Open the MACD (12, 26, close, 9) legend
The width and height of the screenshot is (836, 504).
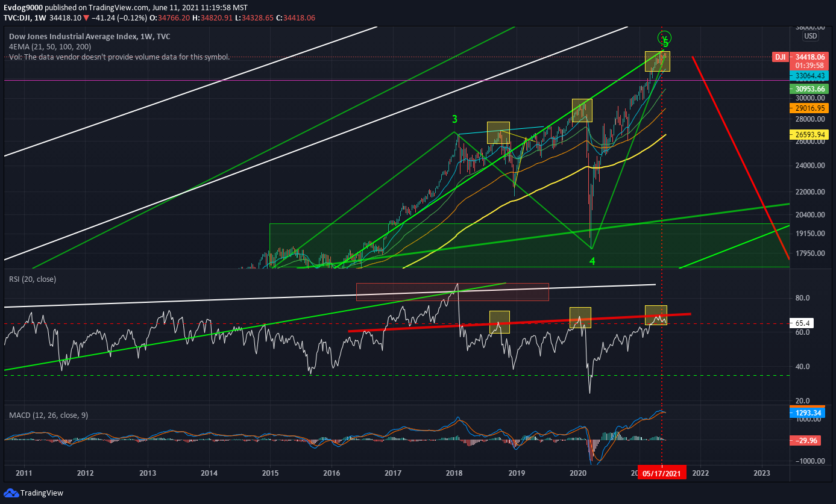[x=48, y=415]
